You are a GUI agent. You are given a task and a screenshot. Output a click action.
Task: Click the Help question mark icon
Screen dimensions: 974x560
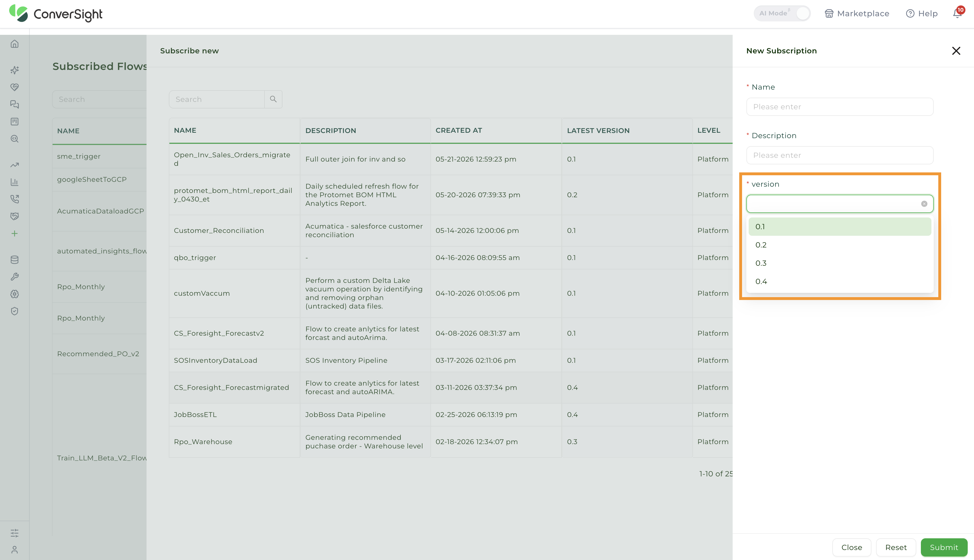(x=910, y=13)
